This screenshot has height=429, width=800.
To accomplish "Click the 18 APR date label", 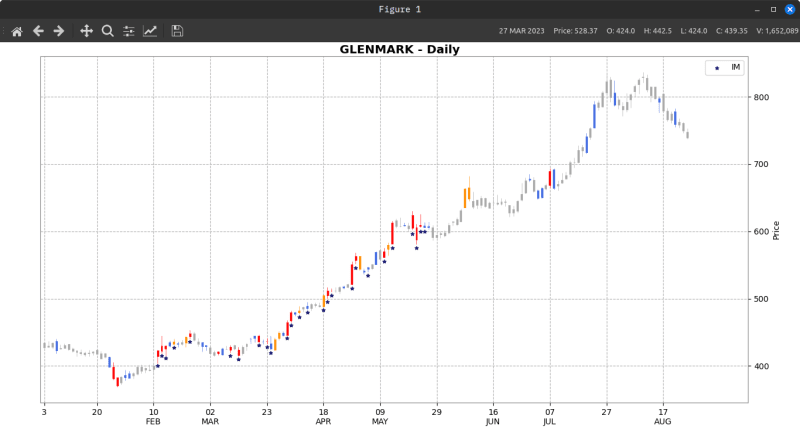I will (323, 417).
